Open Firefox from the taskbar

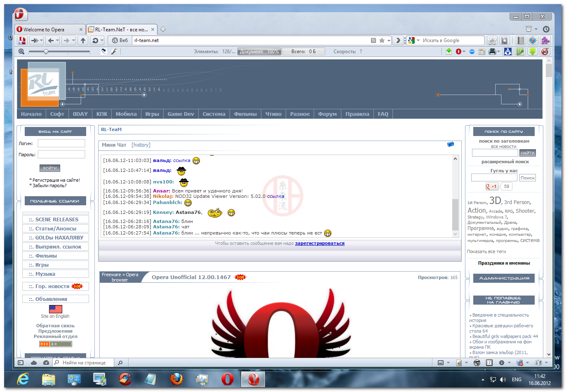(177, 379)
